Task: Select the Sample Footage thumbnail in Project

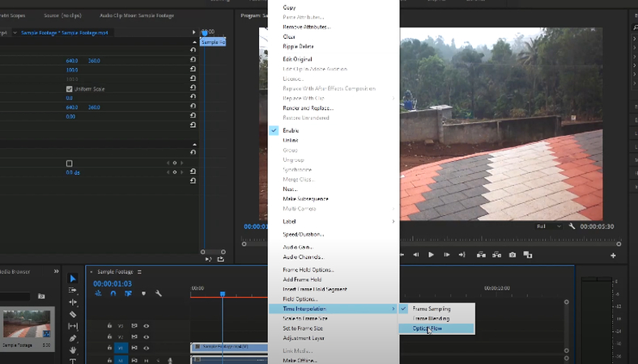Action: 27,324
